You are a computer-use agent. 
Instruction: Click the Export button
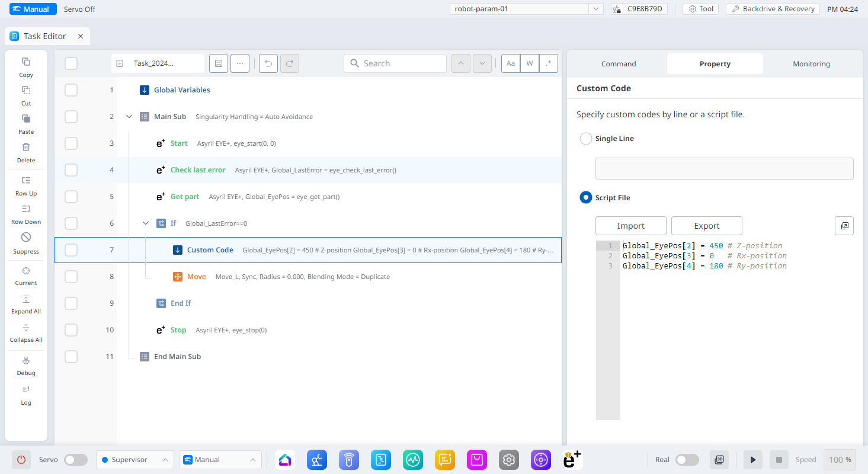click(x=707, y=226)
